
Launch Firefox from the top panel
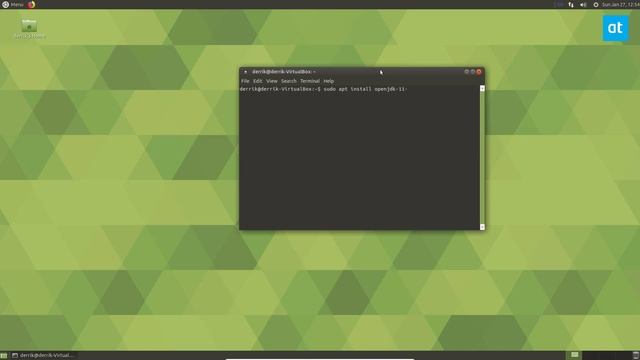31,4
